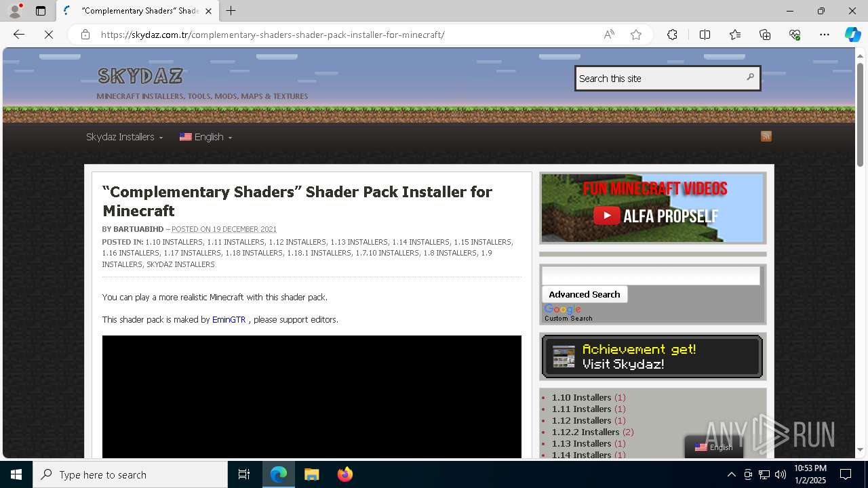Viewport: 868px width, 488px height.
Task: Open 1.13 Installers sidebar category
Action: click(582, 443)
